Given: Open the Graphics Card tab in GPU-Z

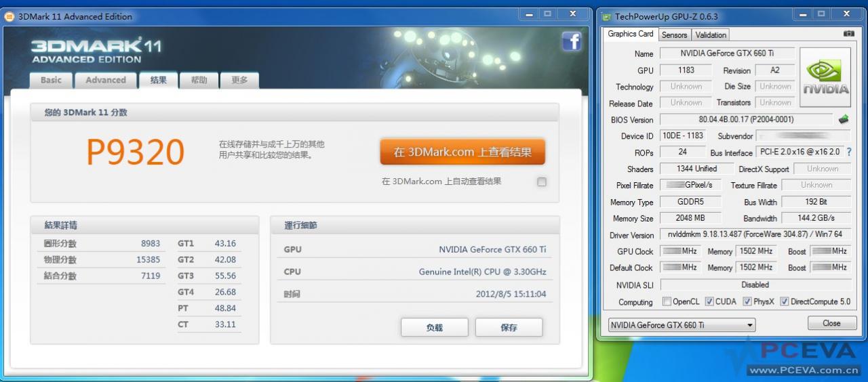Looking at the screenshot, I should click(631, 34).
